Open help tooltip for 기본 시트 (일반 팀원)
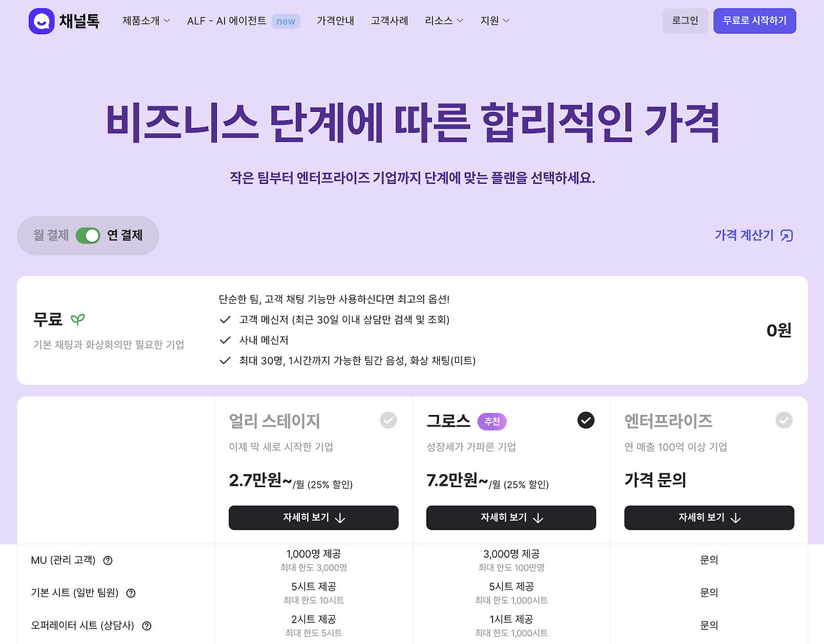824x644 pixels. (131, 593)
